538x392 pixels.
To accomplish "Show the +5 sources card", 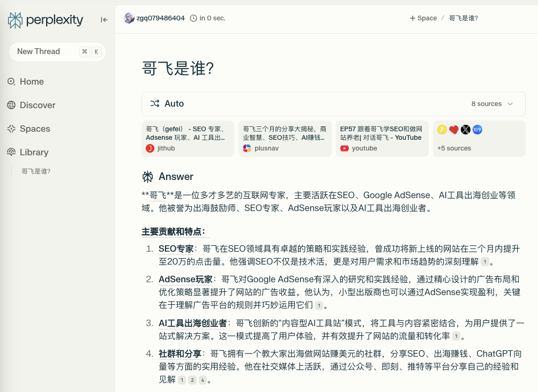I will click(x=480, y=139).
